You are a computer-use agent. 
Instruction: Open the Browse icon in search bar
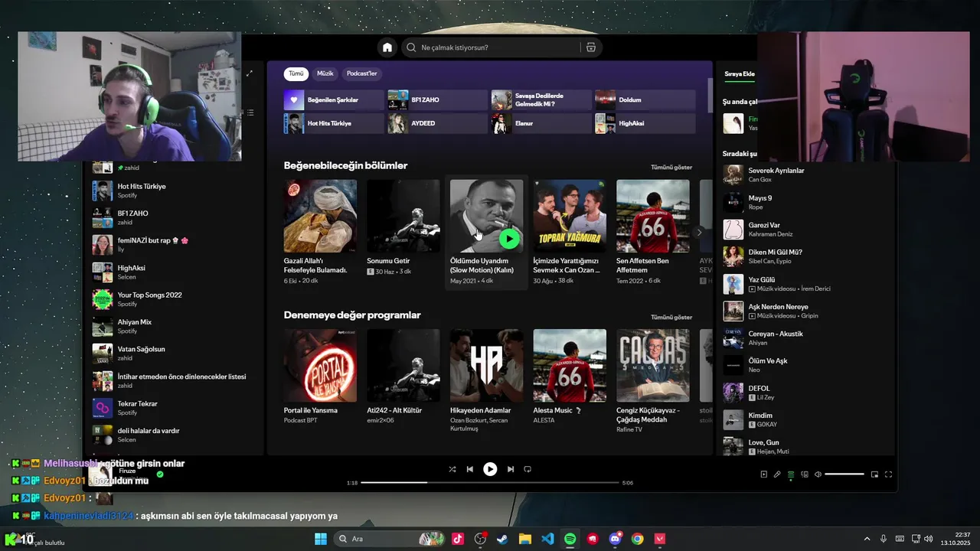(591, 47)
